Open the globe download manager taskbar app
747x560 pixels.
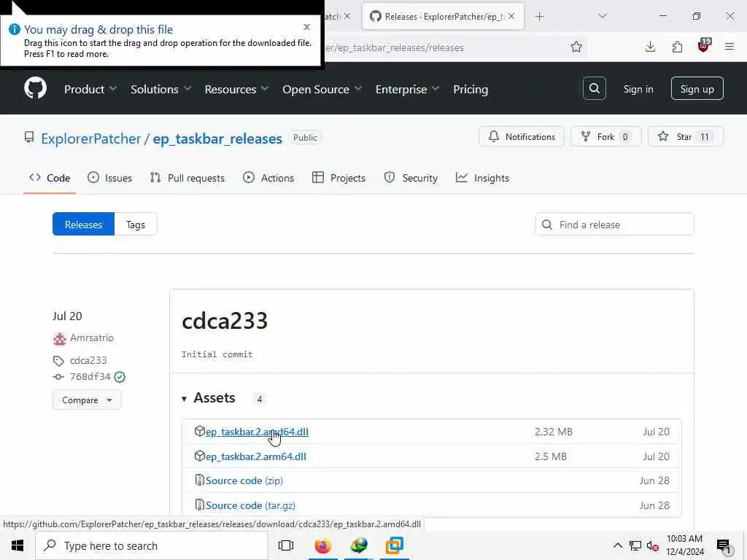[x=359, y=545]
